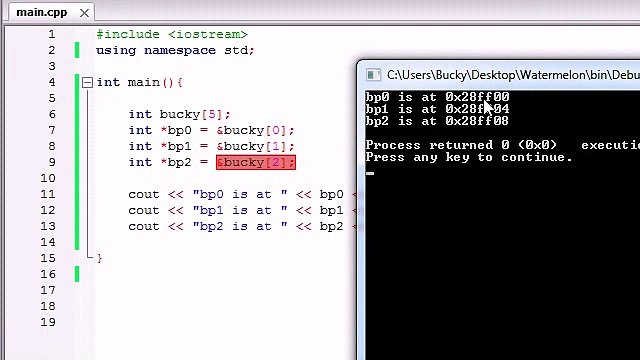Collapse the main function fold marker

tap(87, 82)
